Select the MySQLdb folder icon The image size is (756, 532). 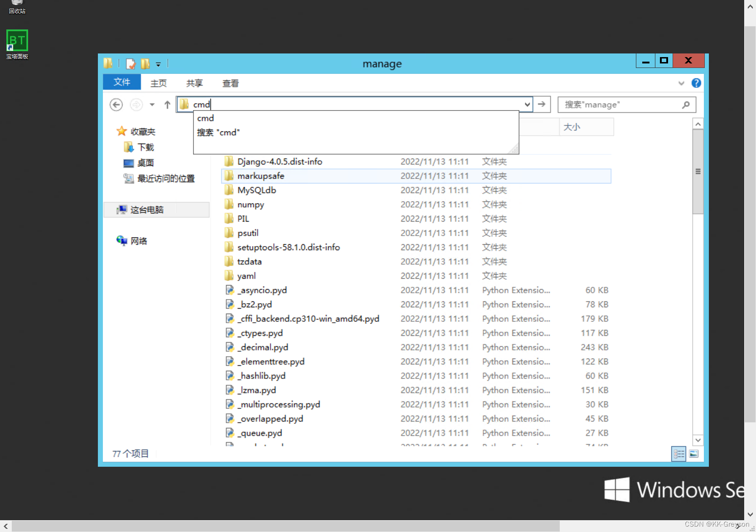pos(229,190)
